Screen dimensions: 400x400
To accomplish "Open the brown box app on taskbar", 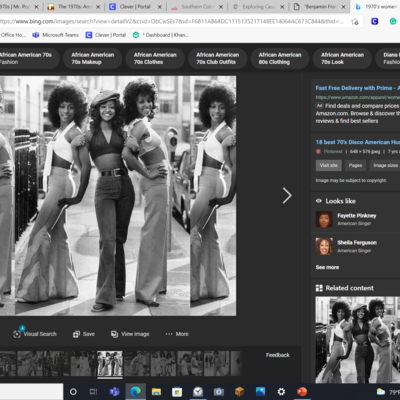I will 239,392.
